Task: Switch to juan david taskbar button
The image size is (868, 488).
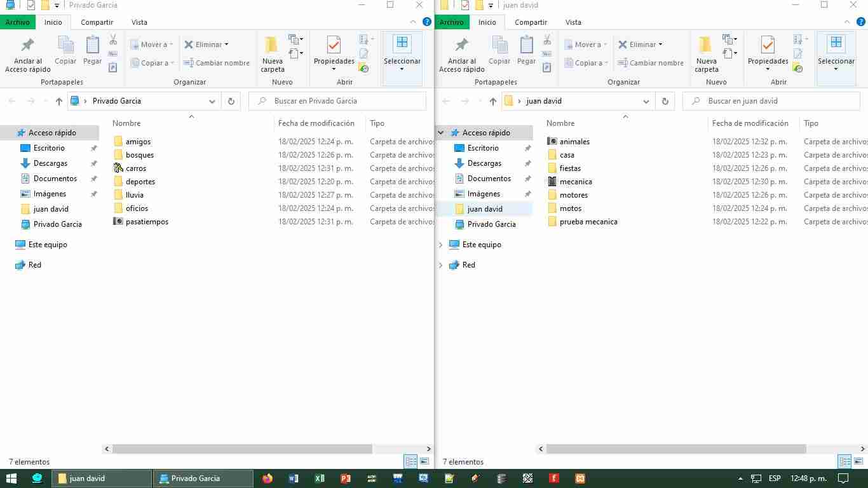Action: pos(102,478)
